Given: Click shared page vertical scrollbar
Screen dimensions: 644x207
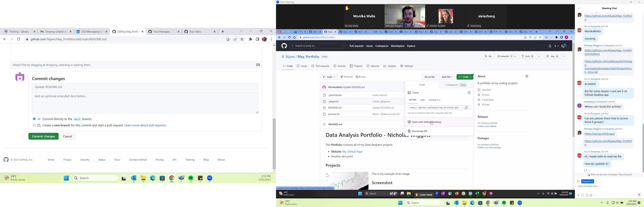Looking at the screenshot, I should tap(573, 90).
